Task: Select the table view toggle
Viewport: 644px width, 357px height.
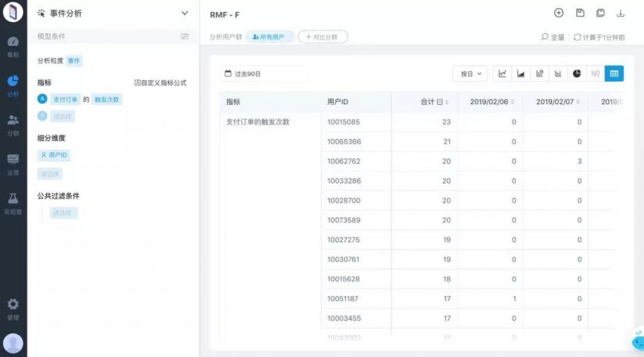Action: coord(614,74)
